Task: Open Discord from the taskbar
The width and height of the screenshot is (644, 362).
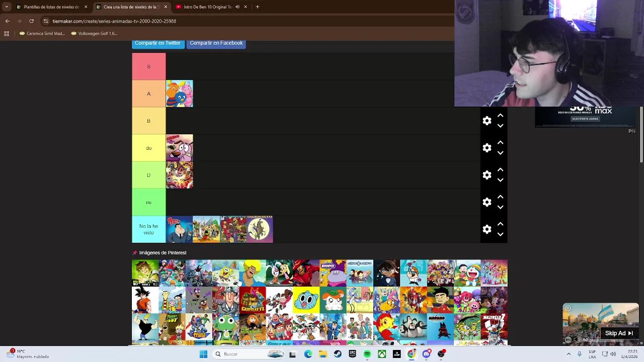Action: coord(427,354)
